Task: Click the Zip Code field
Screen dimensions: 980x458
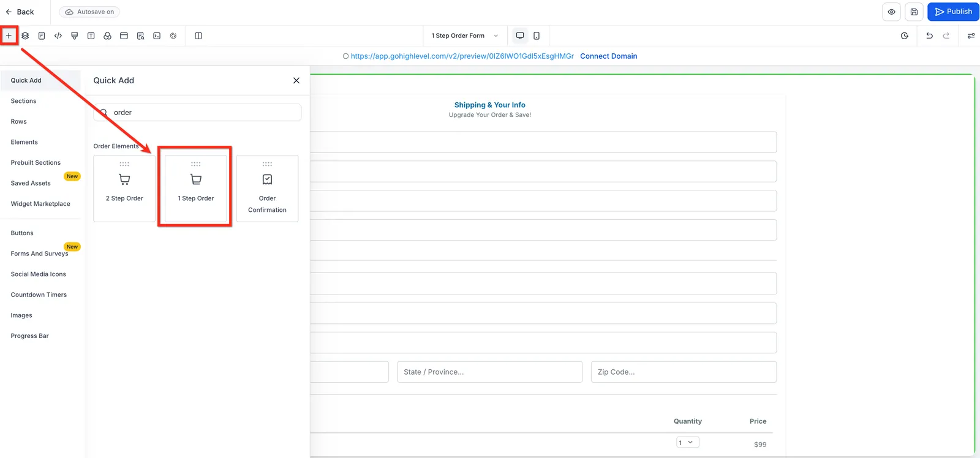Action: 684,372
